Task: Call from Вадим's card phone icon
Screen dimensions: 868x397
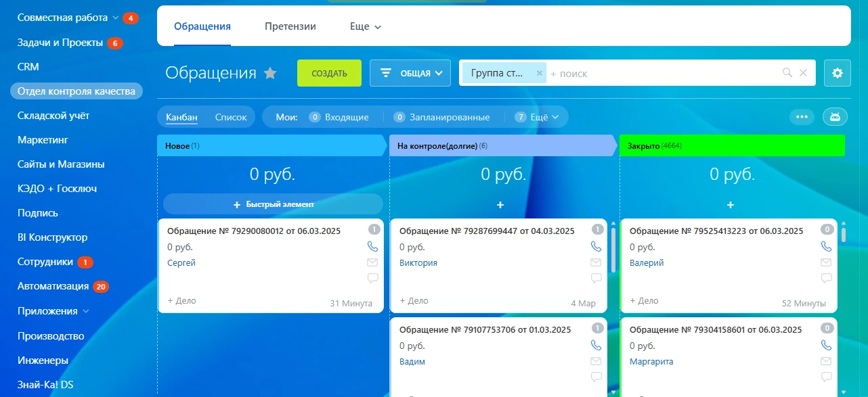Action: 596,346
